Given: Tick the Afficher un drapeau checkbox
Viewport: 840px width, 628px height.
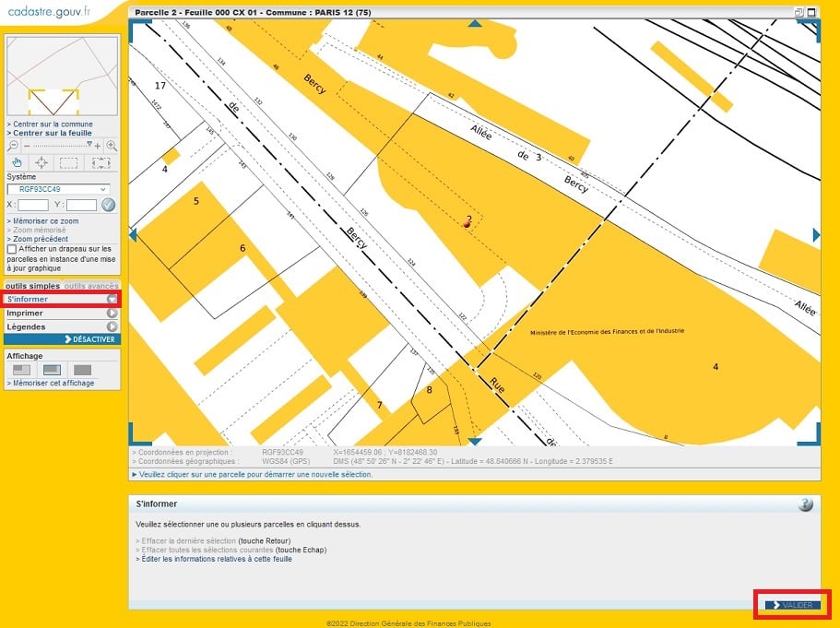Looking at the screenshot, I should click(x=12, y=249).
